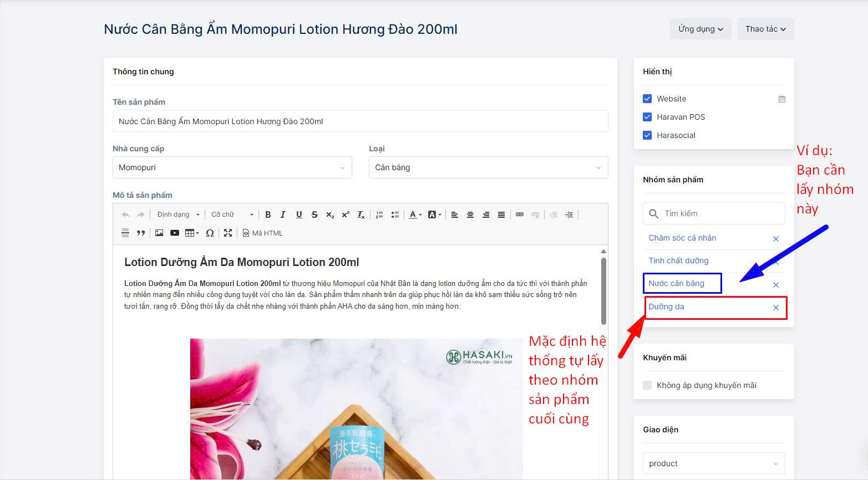The image size is (868, 480).
Task: Toggle the Haravan POS checkbox
Action: 647,117
